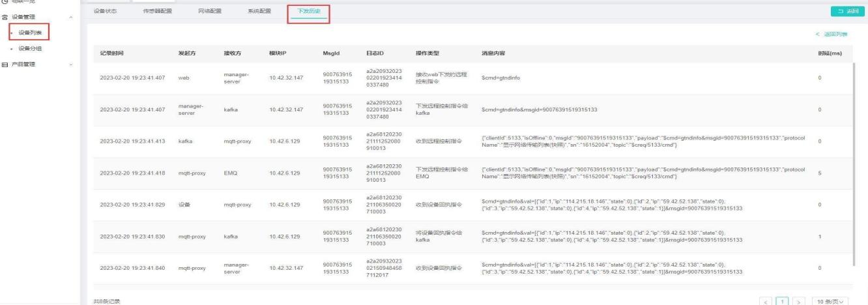
Task: Click the 返回列表 link
Action: (x=832, y=34)
